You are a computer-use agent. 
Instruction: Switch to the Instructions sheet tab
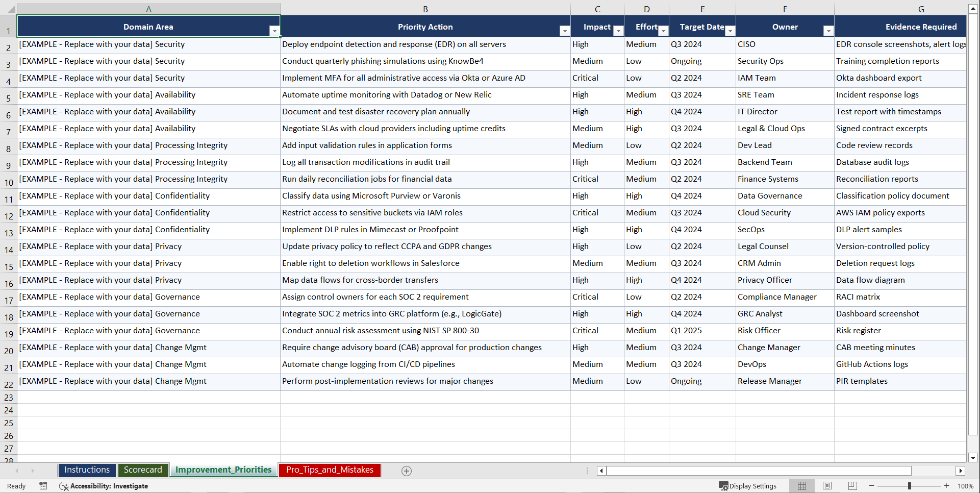pos(87,470)
